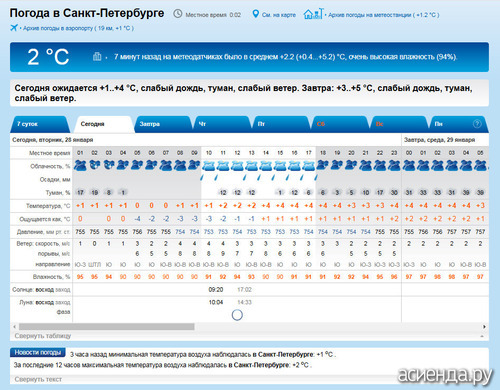Image resolution: width=500 pixels, height=390 pixels.
Task: Click the airplane airport archive icon
Action: tap(14, 28)
